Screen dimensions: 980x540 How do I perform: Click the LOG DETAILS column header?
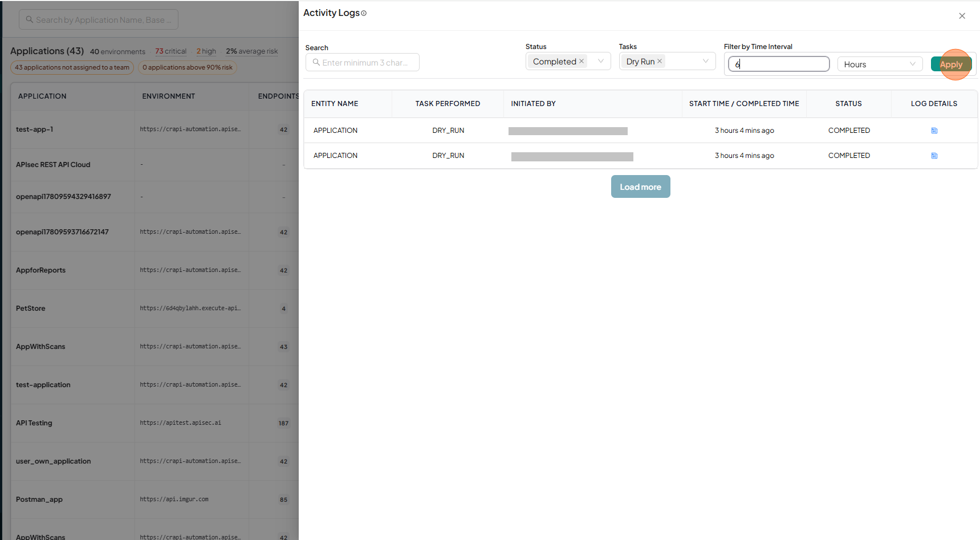[x=934, y=104]
